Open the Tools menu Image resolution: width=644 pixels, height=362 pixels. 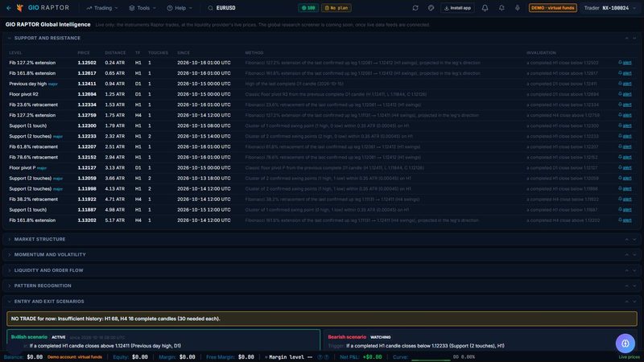[142, 8]
